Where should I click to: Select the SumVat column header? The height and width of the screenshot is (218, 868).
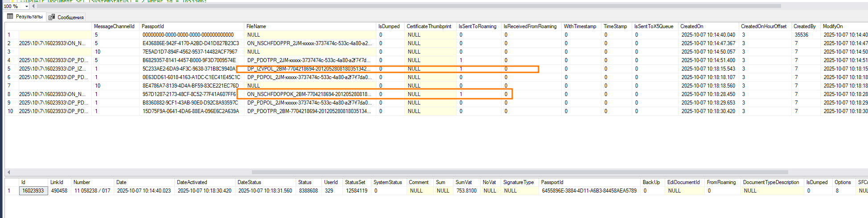pyautogui.click(x=467, y=182)
